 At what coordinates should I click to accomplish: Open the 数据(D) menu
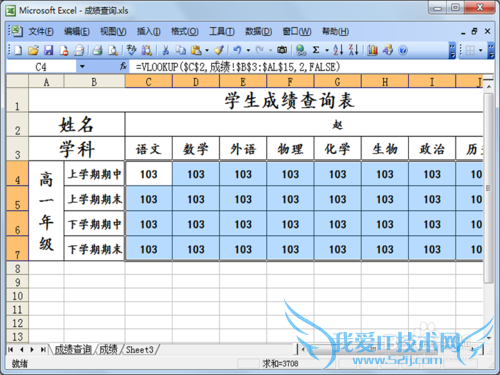point(258,31)
